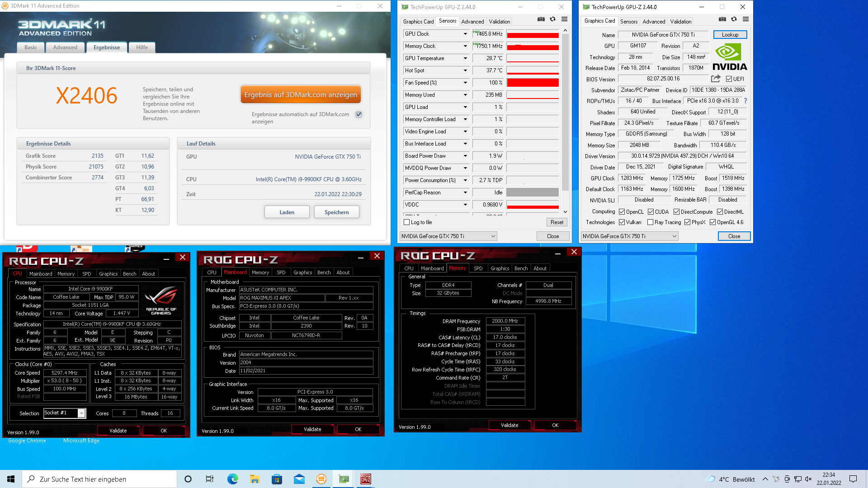Click the Laden button
The width and height of the screenshot is (868, 488).
coord(287,212)
